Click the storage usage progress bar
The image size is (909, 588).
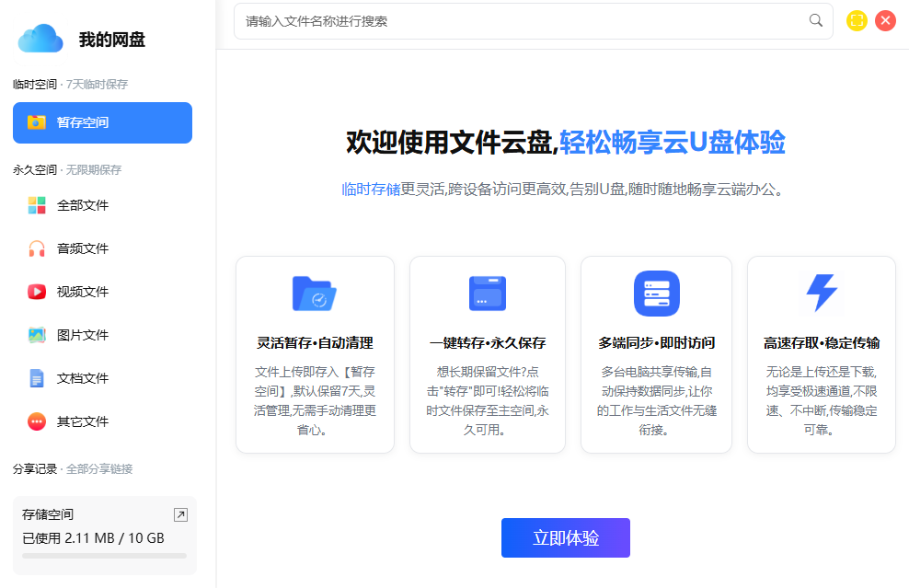click(104, 556)
